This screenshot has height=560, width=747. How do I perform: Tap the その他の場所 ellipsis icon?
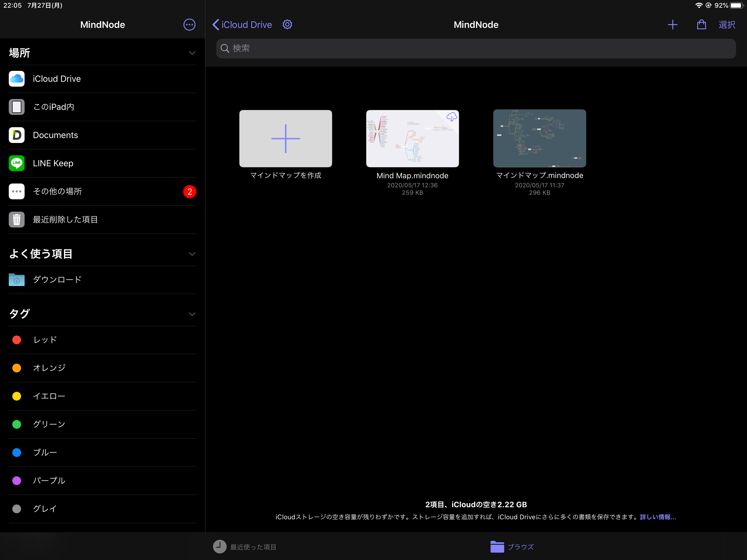point(17,191)
